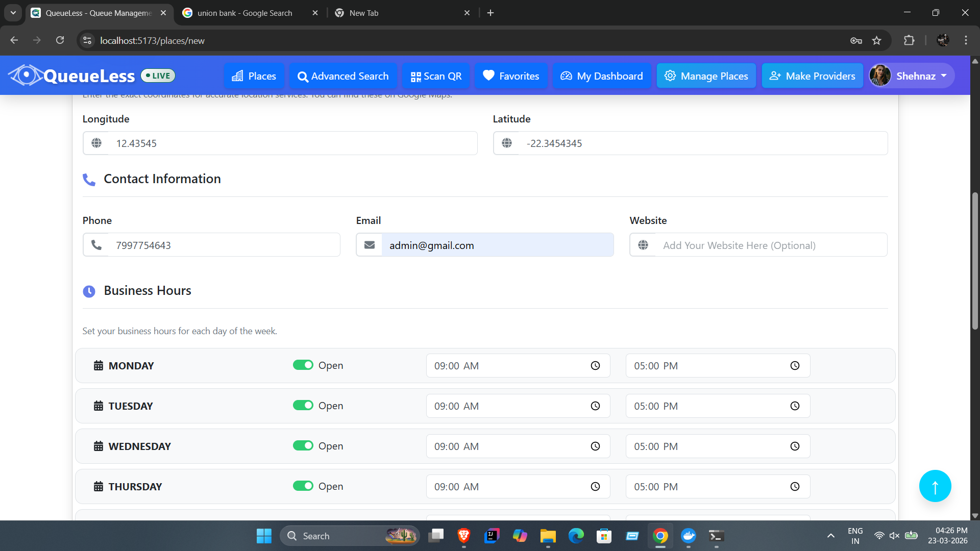This screenshot has height=551, width=980.
Task: Open Terminal from taskbar
Action: coord(716,536)
